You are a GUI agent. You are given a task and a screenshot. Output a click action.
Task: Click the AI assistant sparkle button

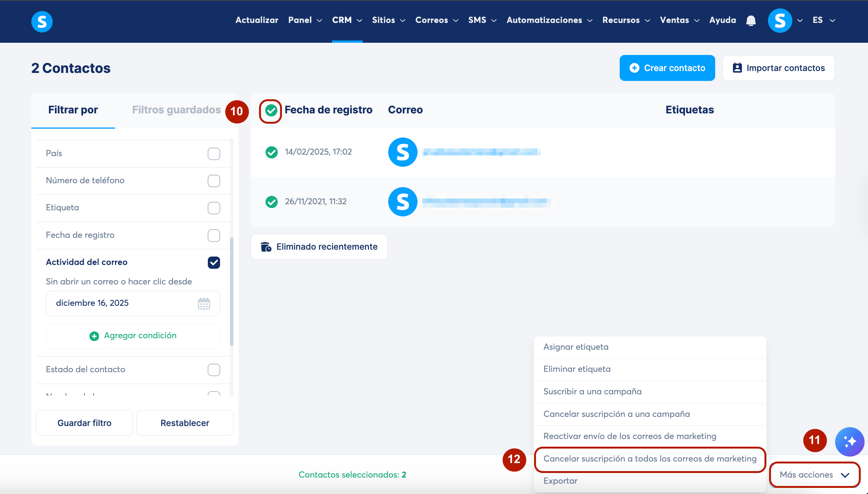point(849,442)
